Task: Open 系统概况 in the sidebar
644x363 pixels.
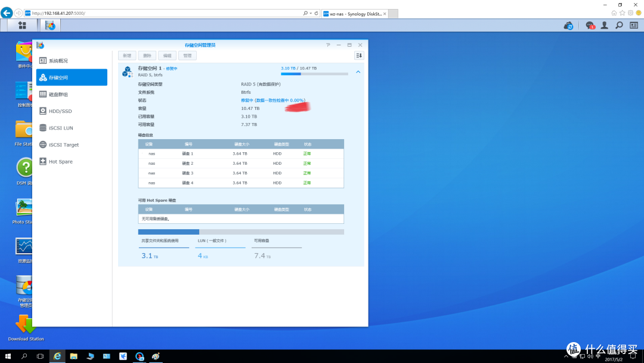Action: (72, 60)
